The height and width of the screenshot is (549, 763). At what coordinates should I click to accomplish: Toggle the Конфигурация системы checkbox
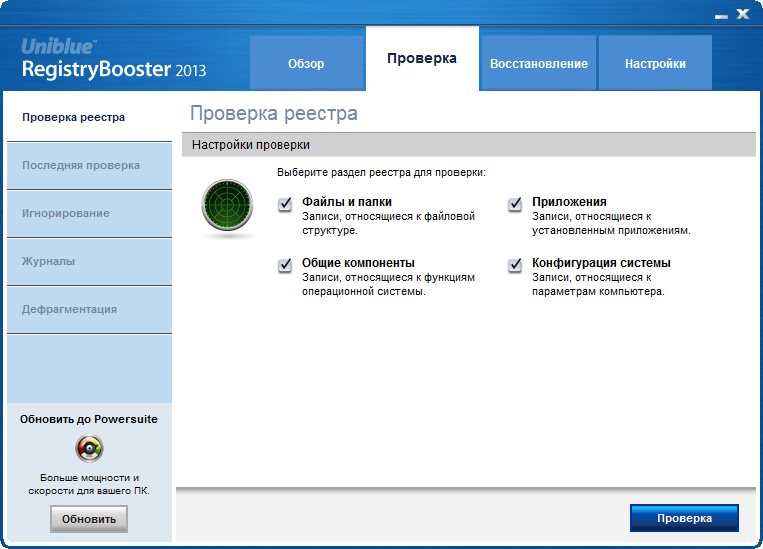tap(515, 265)
